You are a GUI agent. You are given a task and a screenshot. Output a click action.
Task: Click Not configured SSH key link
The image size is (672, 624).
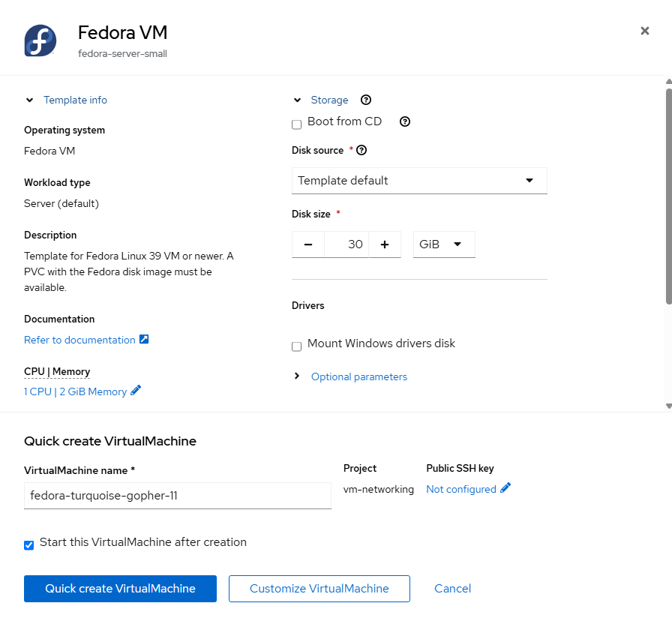[461, 490]
